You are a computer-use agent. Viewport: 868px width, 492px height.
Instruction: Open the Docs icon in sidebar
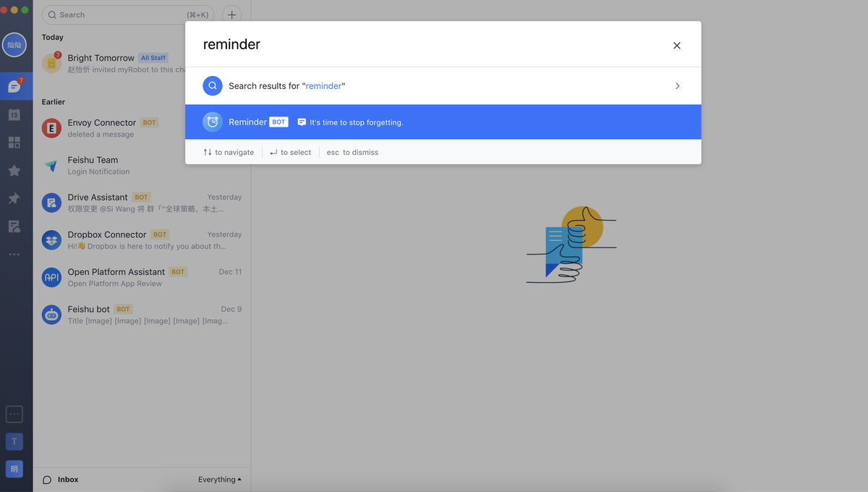coord(14,226)
